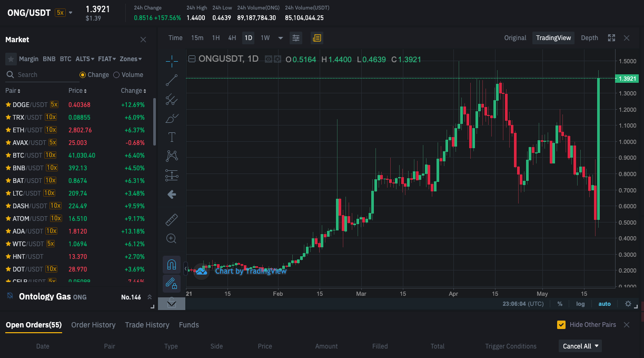This screenshot has height=358, width=644.
Task: Set chart interval to 1W
Action: (265, 38)
